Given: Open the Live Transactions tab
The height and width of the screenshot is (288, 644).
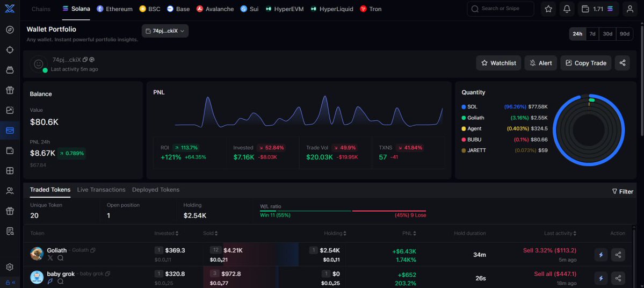Looking at the screenshot, I should coord(101,190).
